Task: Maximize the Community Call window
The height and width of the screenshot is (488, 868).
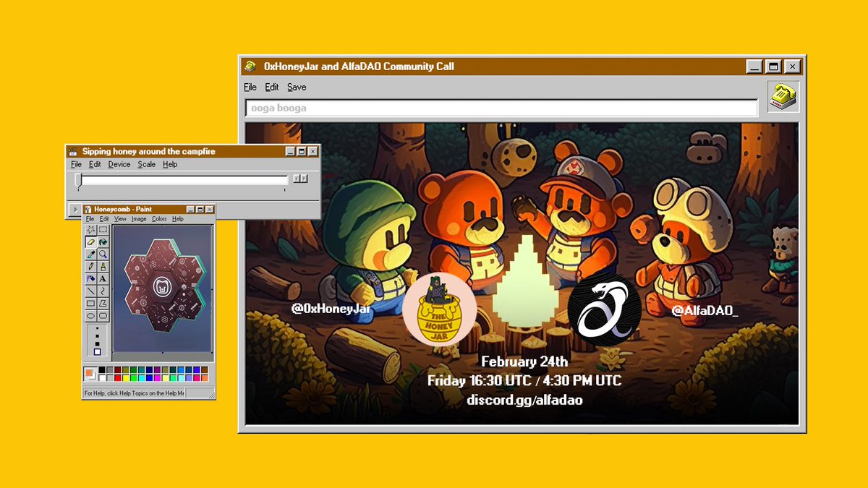Action: click(773, 67)
